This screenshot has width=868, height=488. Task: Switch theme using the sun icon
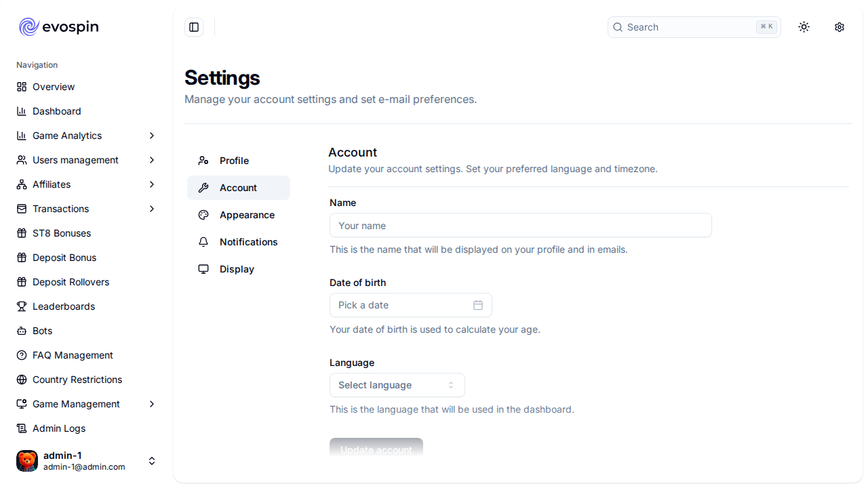click(804, 27)
